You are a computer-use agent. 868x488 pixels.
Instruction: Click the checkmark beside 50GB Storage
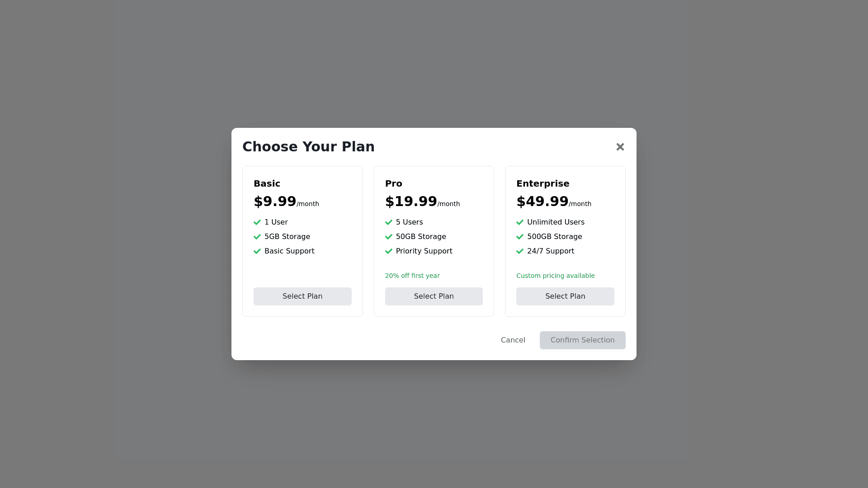click(389, 237)
